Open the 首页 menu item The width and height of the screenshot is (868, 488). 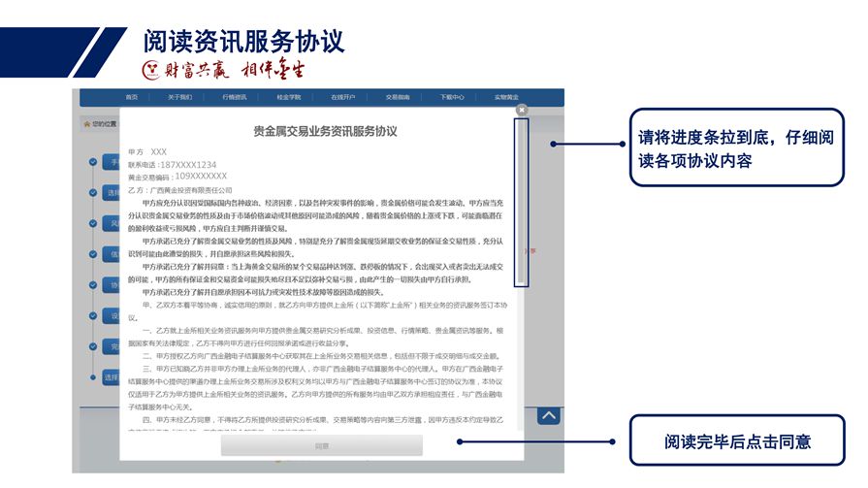coord(131,97)
